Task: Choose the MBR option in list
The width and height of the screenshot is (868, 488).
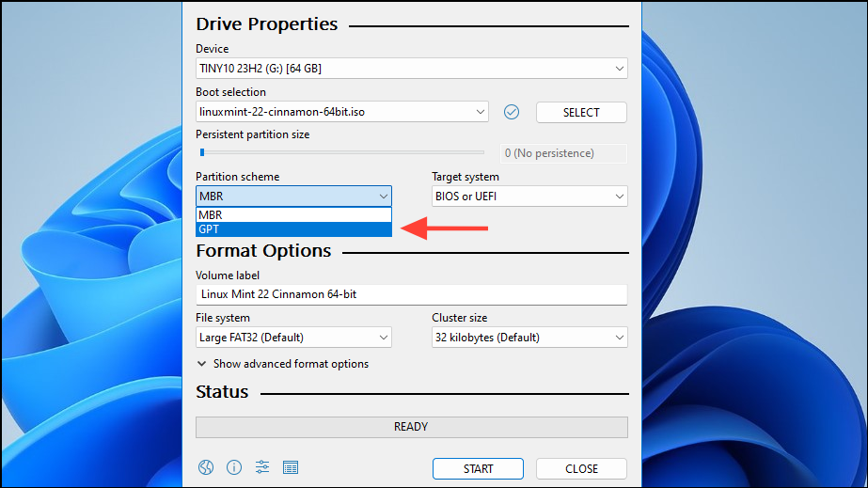Action: pos(294,214)
